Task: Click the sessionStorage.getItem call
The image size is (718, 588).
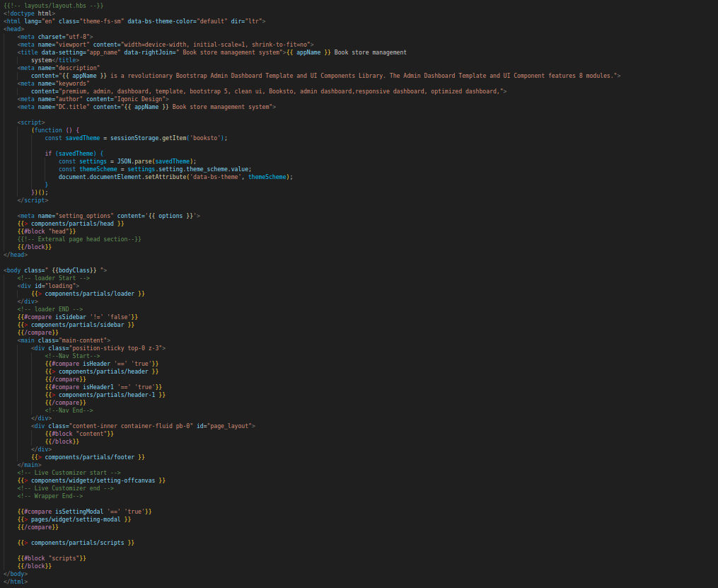Action: point(168,138)
